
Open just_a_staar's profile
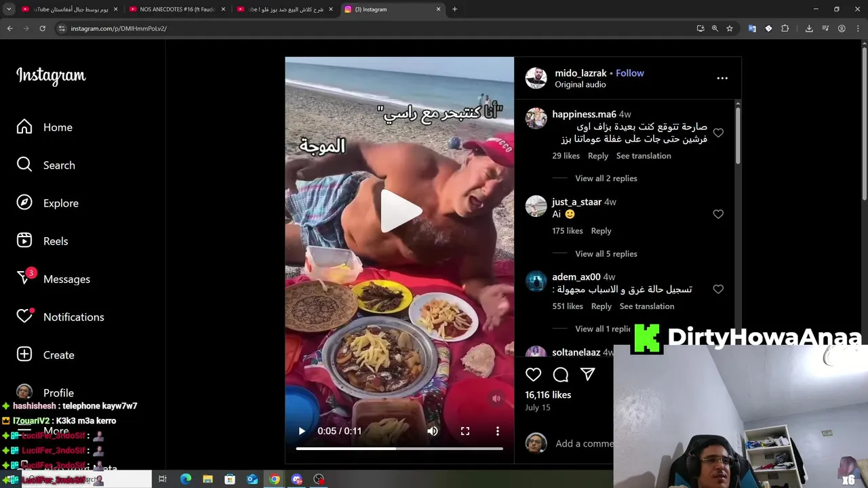(577, 202)
